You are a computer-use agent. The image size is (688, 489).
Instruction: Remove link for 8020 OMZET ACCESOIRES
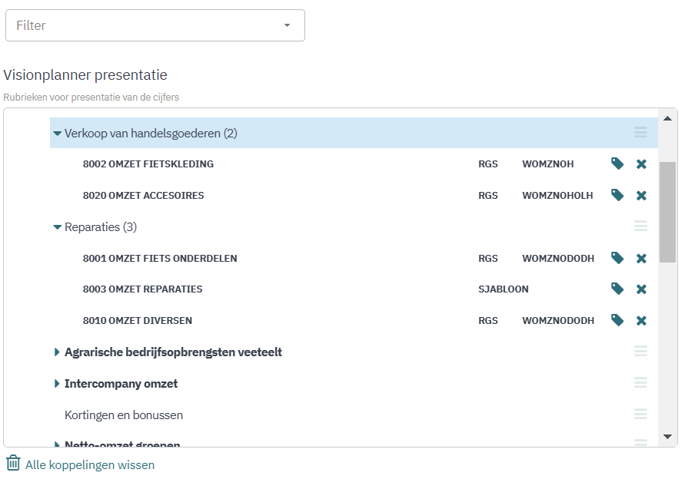[x=641, y=195]
